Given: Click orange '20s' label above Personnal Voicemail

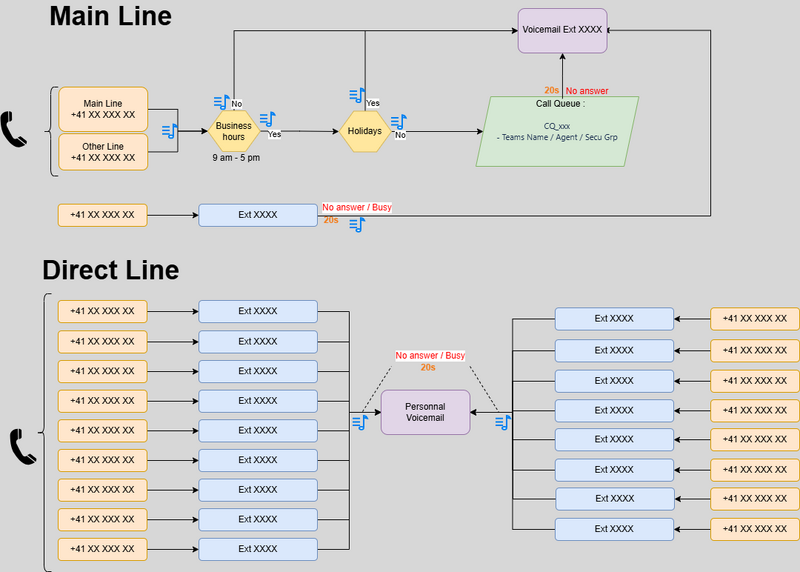Looking at the screenshot, I should [428, 367].
